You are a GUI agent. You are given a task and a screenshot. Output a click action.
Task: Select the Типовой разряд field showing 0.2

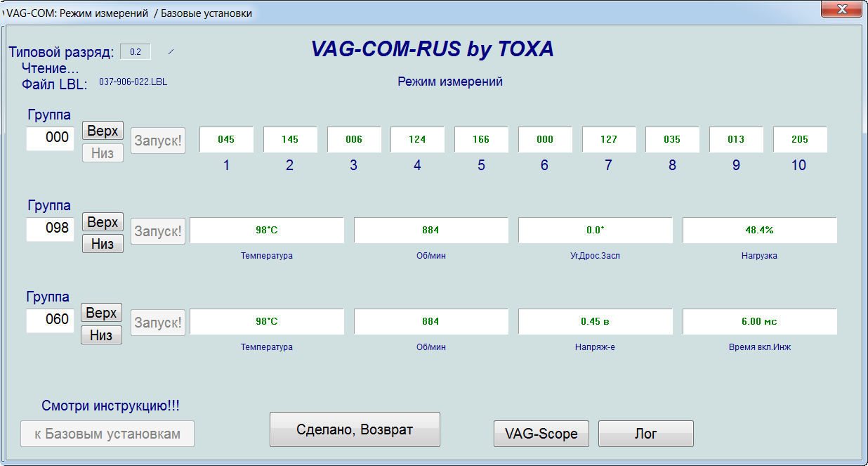[136, 51]
